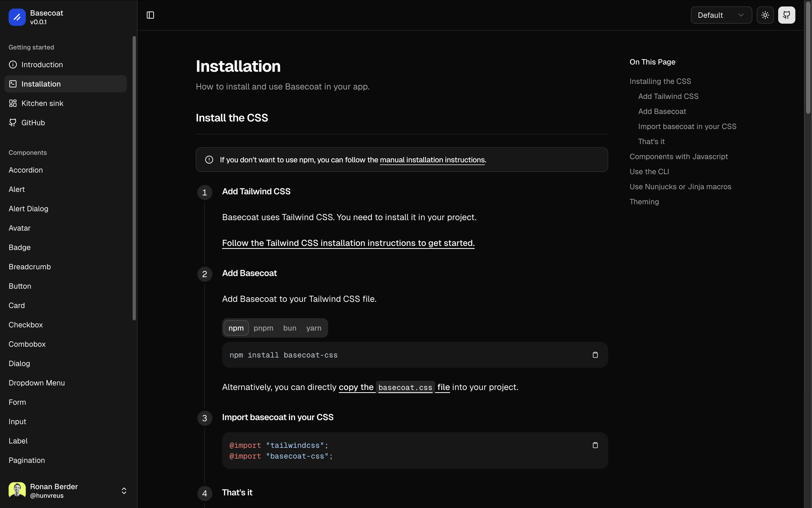Jump to Import basecoat in your CSS outline
The height and width of the screenshot is (508, 812).
pyautogui.click(x=687, y=126)
